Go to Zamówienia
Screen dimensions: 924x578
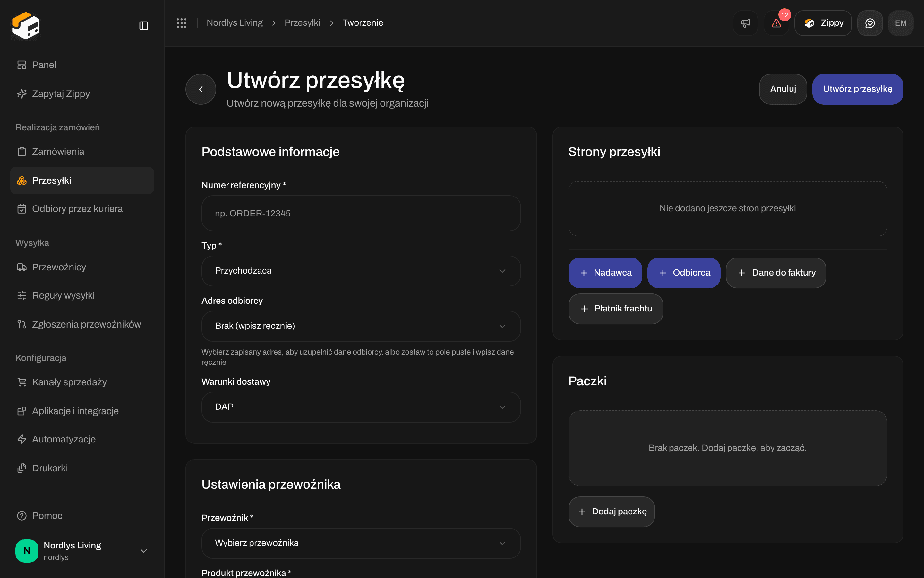tap(82, 151)
